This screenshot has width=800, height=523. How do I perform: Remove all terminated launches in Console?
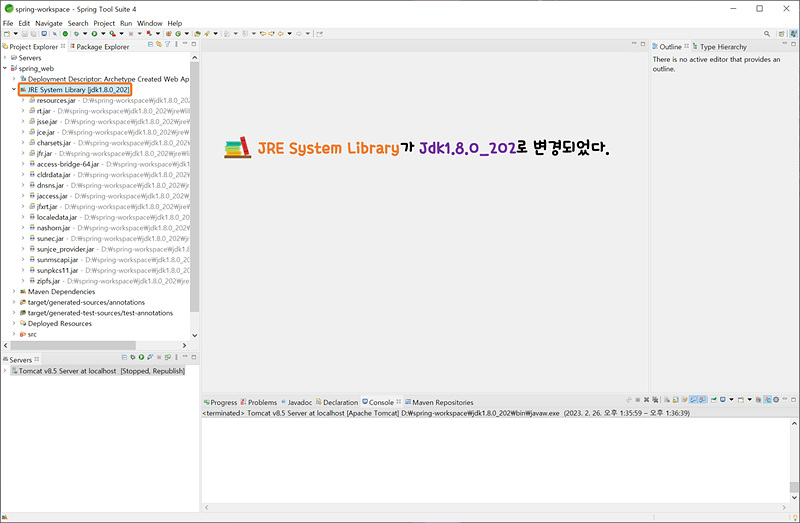tap(655, 400)
